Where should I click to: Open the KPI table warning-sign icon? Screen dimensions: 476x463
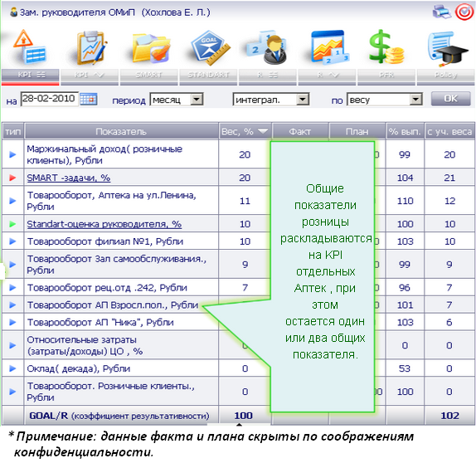[30, 46]
